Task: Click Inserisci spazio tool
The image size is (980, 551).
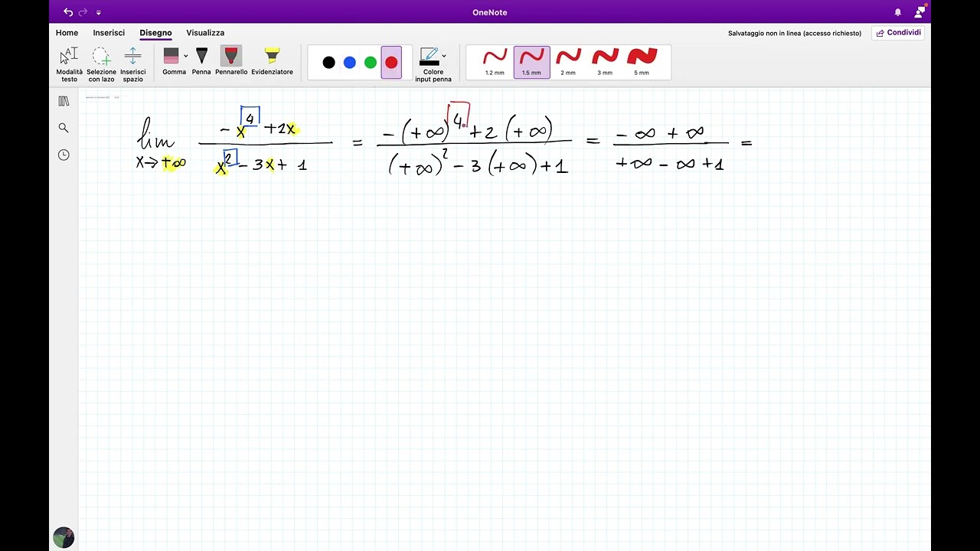Action: 132,64
